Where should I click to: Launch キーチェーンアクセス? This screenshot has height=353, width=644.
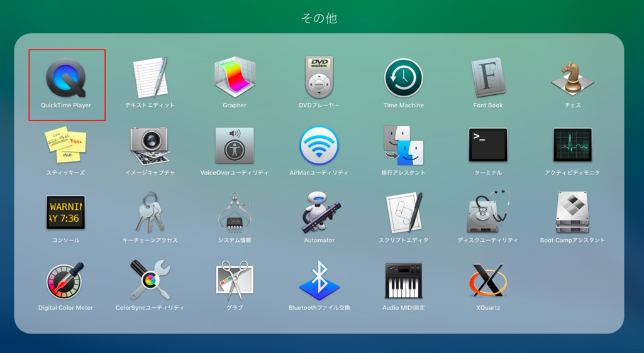point(150,213)
